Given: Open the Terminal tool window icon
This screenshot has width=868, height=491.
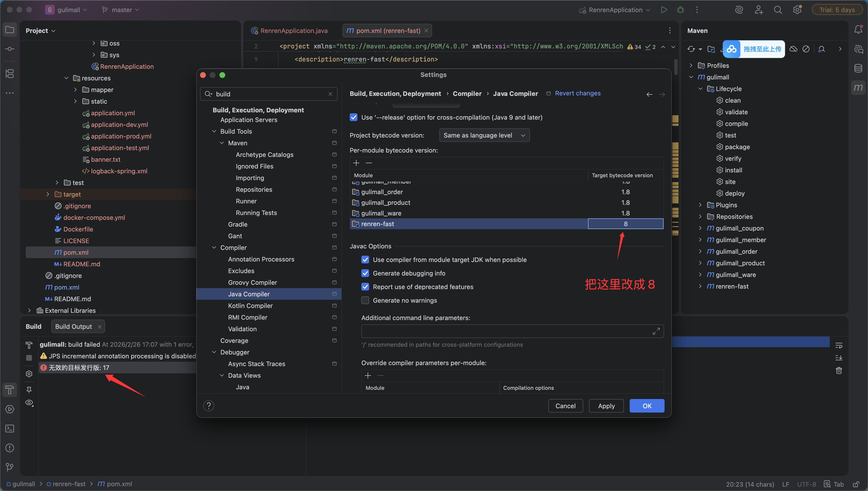Looking at the screenshot, I should point(10,429).
